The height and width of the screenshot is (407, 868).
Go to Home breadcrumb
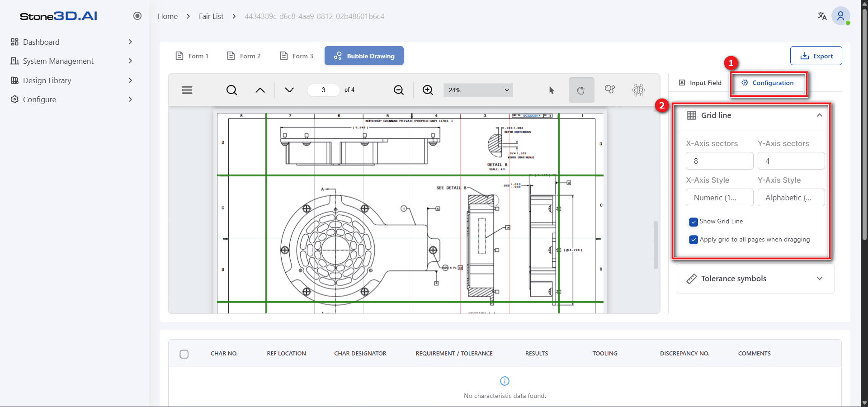168,16
